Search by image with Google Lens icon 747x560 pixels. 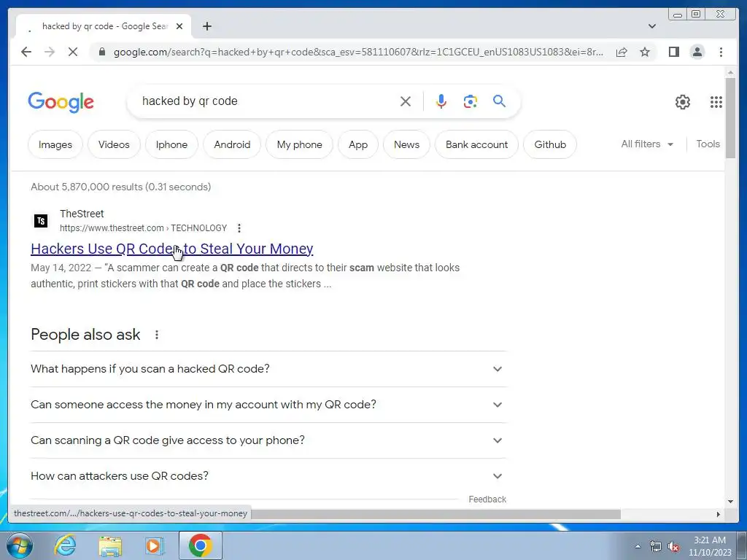[x=471, y=101]
